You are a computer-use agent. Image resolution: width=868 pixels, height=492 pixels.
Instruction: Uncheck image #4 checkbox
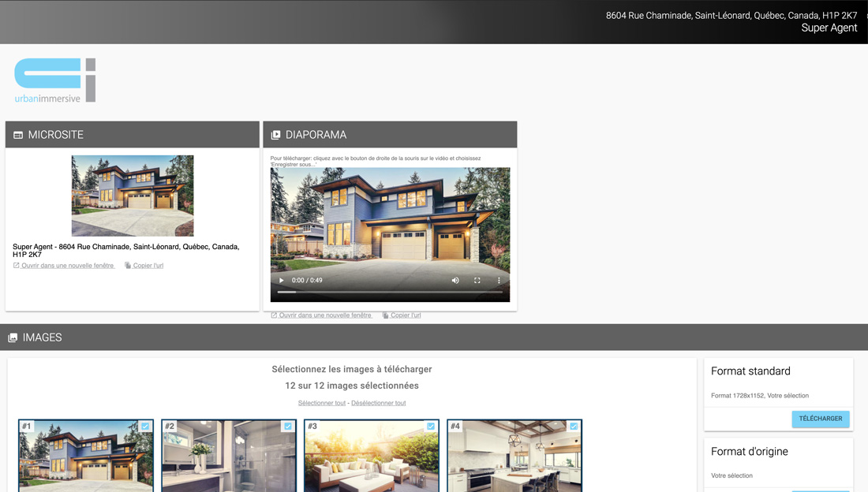pos(574,426)
